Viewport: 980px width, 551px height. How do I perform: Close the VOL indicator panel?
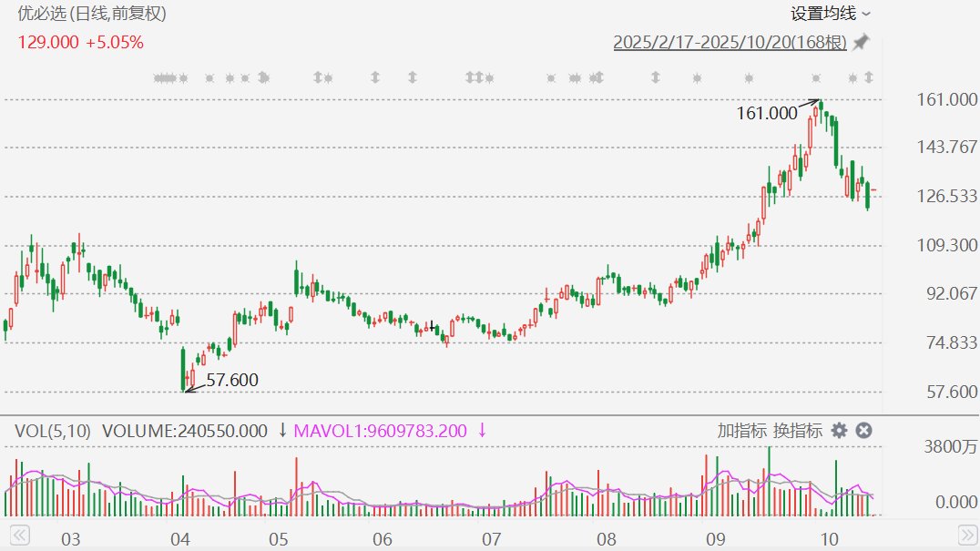coord(863,431)
